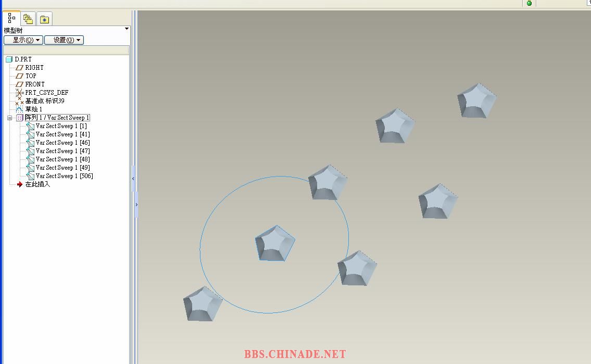591x364 pixels.
Task: Click the sweep icon of Var Sect Sweep 1 [1]
Action: point(30,126)
